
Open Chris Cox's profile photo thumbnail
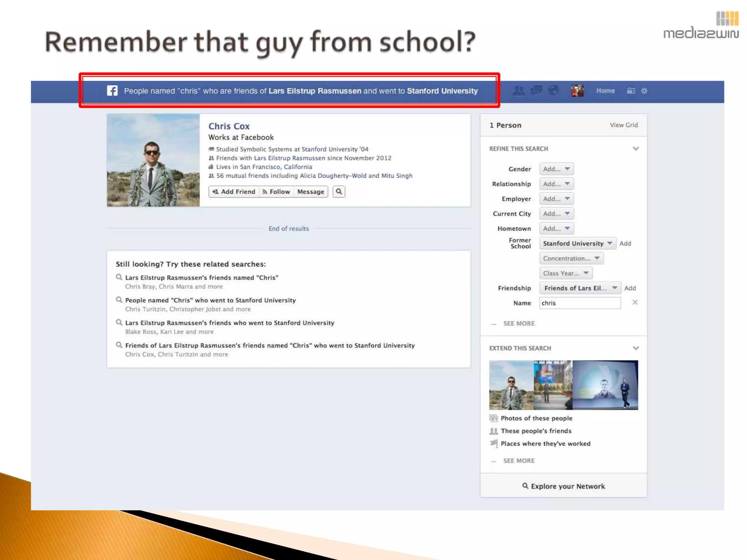pyautogui.click(x=153, y=160)
